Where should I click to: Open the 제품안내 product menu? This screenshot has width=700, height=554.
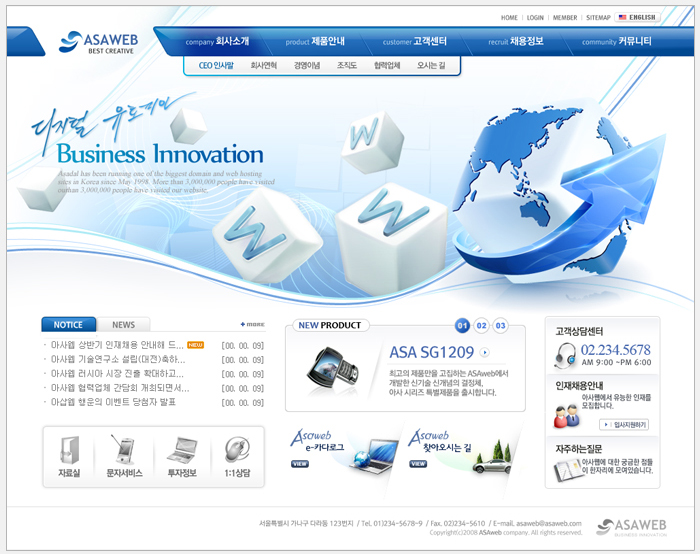(x=315, y=42)
